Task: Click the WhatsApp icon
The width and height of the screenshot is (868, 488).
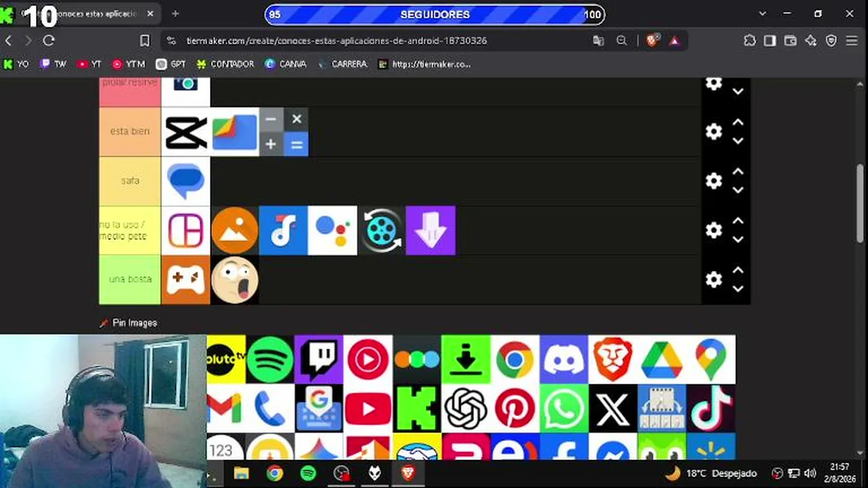Action: click(x=564, y=408)
